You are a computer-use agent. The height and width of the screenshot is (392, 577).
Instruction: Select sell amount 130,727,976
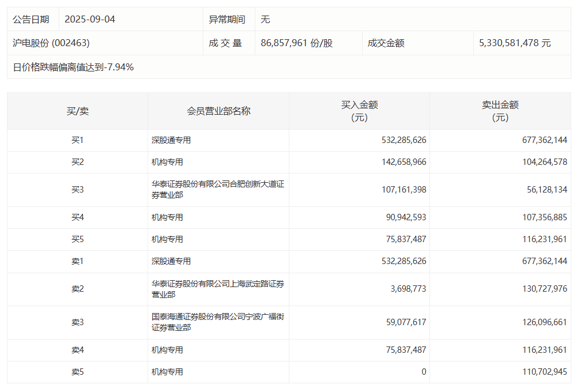point(545,289)
